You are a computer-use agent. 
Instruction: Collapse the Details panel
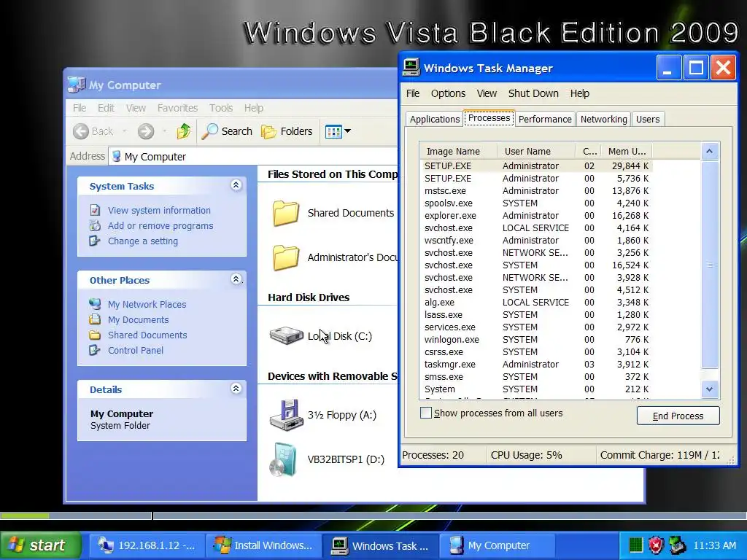[x=236, y=389]
